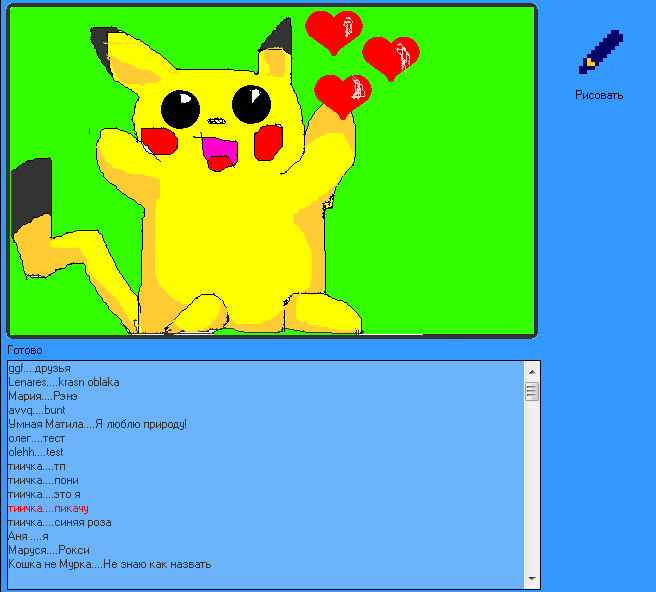Click the Готово status text

(25, 350)
